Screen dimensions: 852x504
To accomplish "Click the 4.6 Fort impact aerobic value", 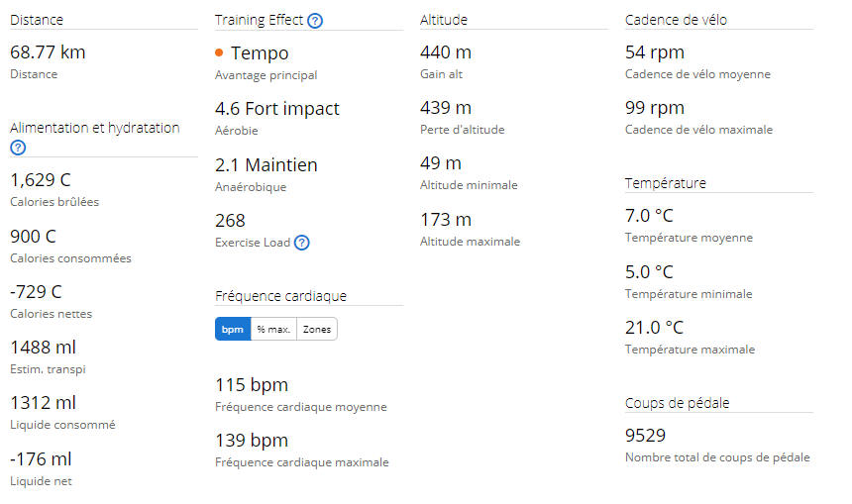I will click(x=277, y=109).
